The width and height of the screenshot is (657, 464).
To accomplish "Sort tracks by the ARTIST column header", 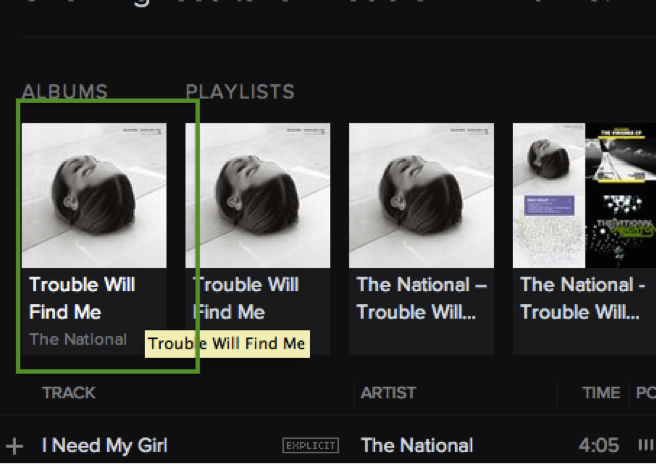I will click(388, 393).
